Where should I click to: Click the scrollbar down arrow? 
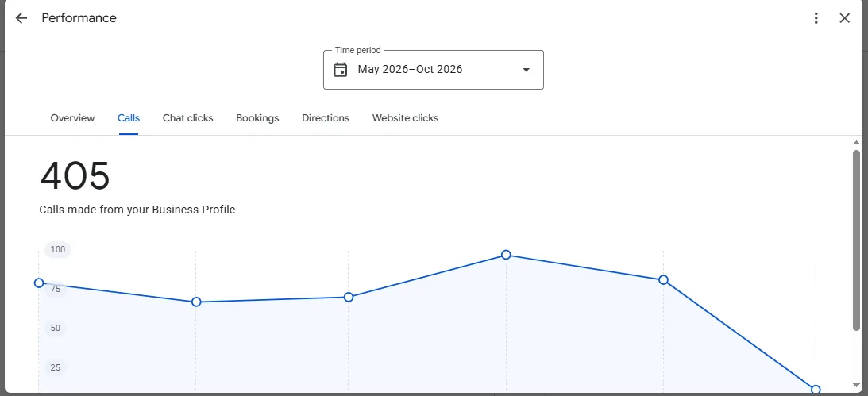click(x=856, y=385)
